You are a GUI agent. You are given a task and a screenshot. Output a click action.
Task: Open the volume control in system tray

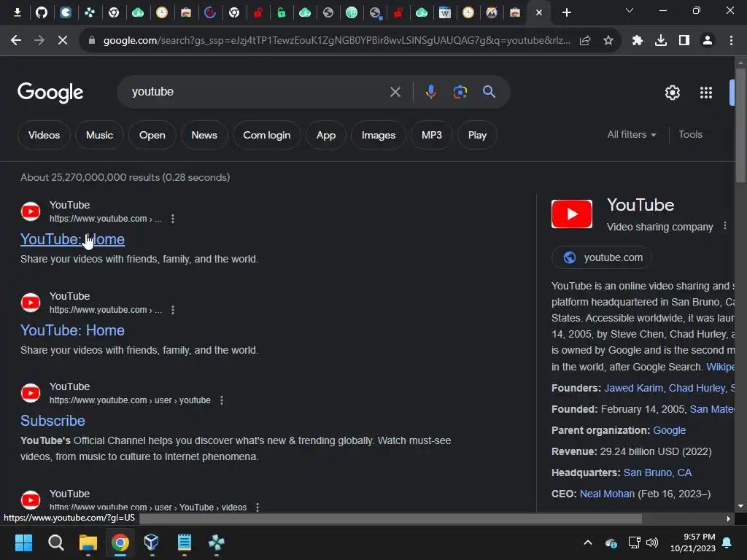click(652, 542)
